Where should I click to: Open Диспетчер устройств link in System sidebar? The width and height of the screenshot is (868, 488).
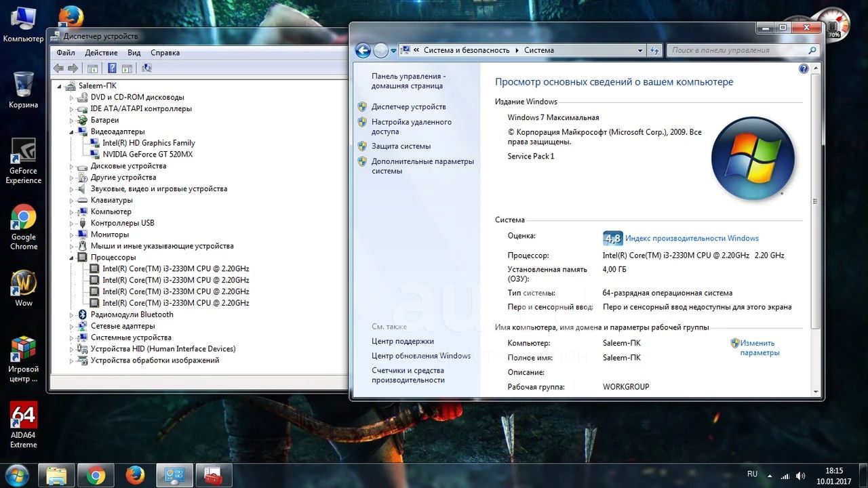point(408,107)
